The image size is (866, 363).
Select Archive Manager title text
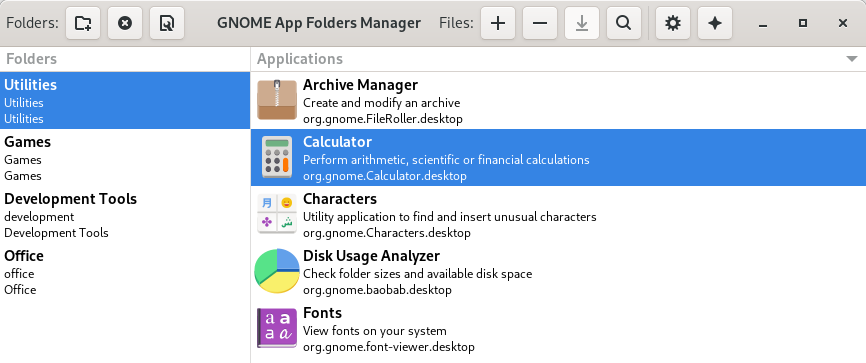(x=360, y=85)
